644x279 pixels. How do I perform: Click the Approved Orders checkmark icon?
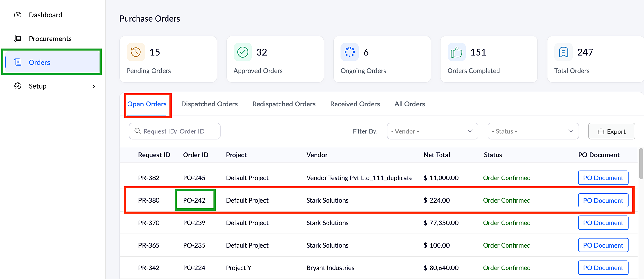(x=243, y=52)
